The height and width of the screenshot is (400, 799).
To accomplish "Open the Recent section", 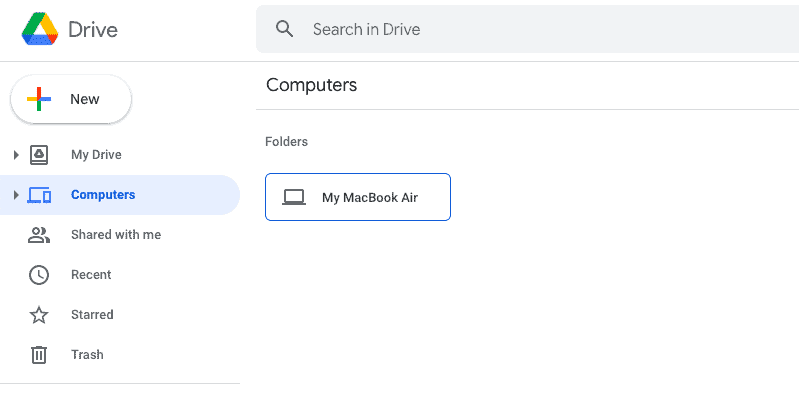I will click(91, 275).
